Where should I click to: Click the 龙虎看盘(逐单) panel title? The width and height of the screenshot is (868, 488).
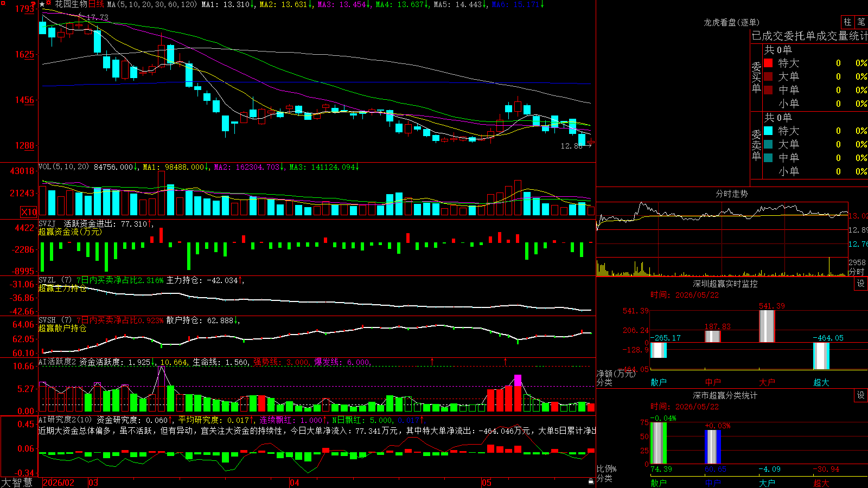click(x=731, y=22)
